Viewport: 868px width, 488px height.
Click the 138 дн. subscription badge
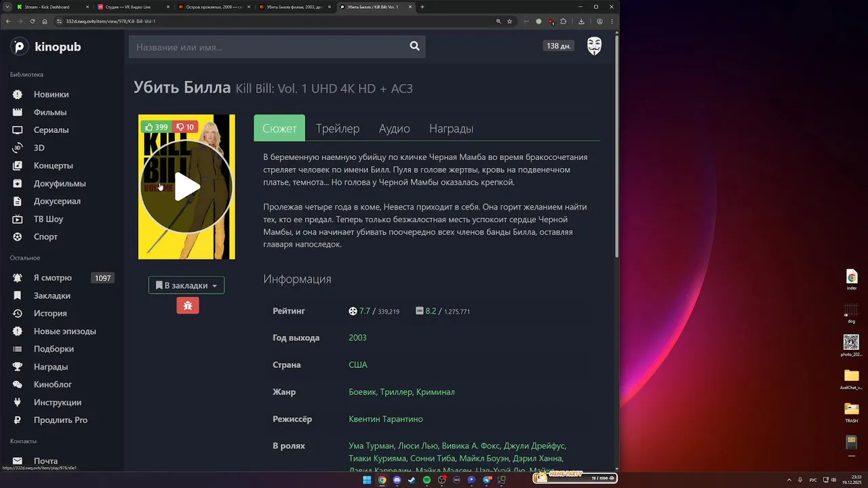click(x=559, y=46)
